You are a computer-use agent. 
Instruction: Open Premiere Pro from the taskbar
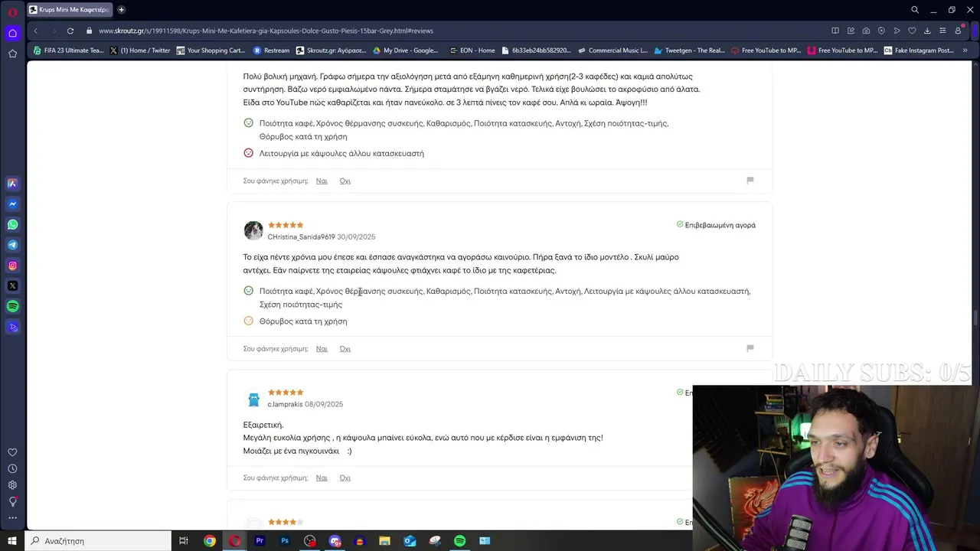(x=260, y=541)
